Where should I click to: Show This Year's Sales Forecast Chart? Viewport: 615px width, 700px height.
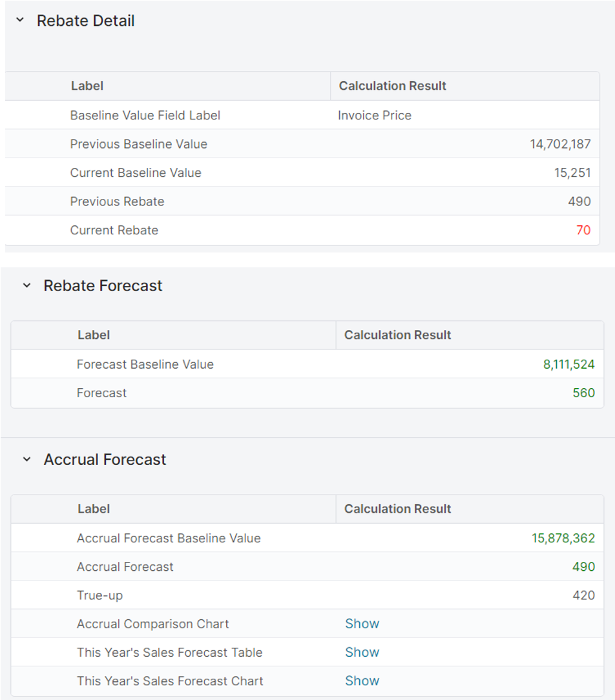click(x=362, y=681)
